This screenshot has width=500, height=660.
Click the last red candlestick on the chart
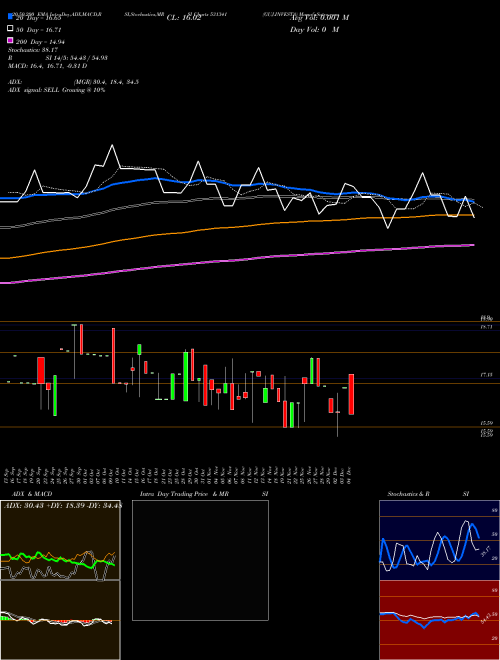(351, 394)
